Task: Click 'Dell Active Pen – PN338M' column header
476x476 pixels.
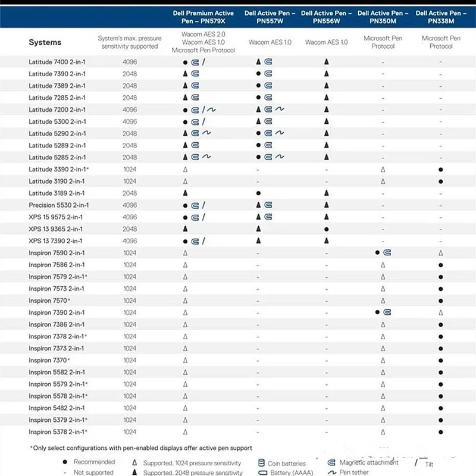Action: (x=441, y=17)
